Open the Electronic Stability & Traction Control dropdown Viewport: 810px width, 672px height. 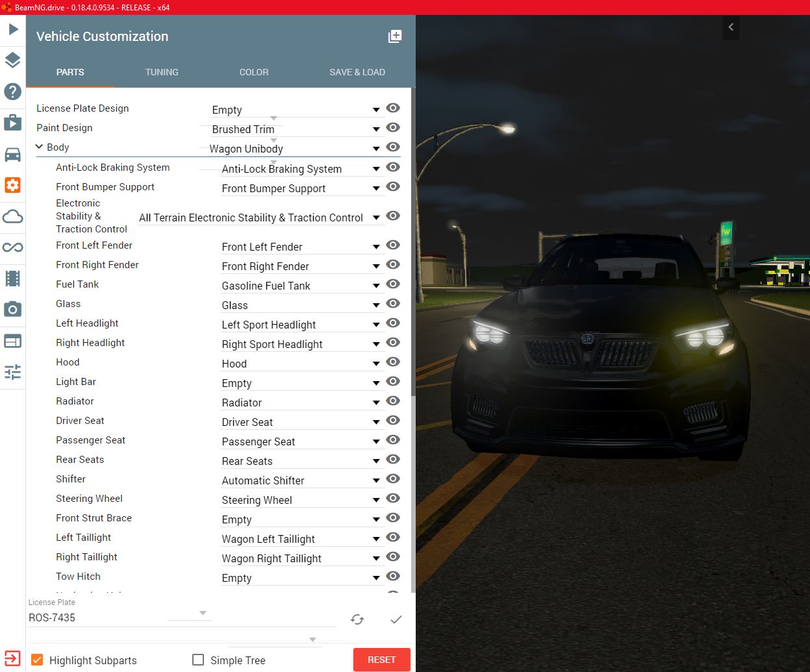[260, 218]
